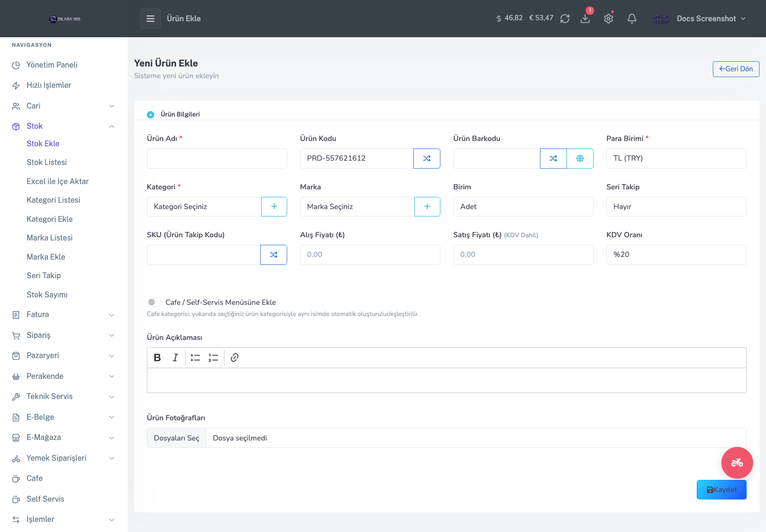Open the Para Birimi dropdown

677,159
